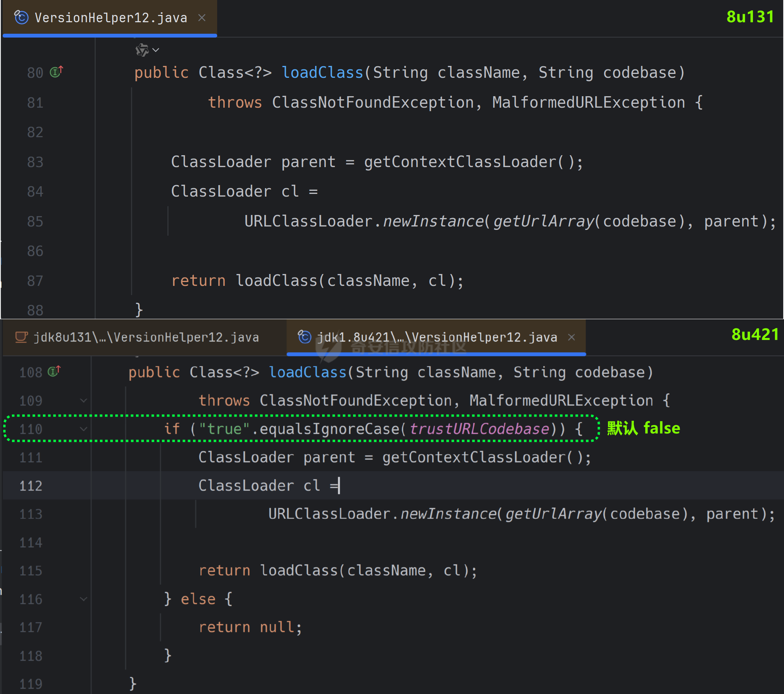The height and width of the screenshot is (694, 784).
Task: Close the VersionHelper12.java tab in the 8u131 editor
Action: [202, 18]
